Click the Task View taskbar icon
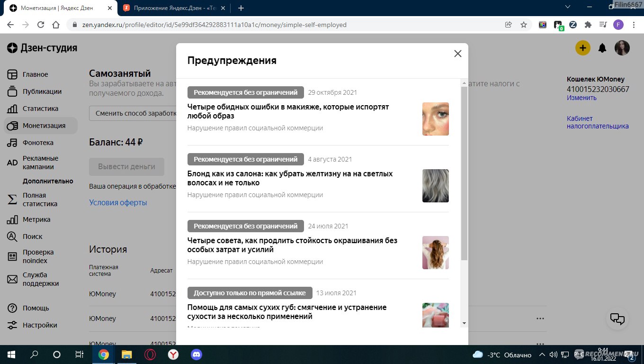 (79, 355)
